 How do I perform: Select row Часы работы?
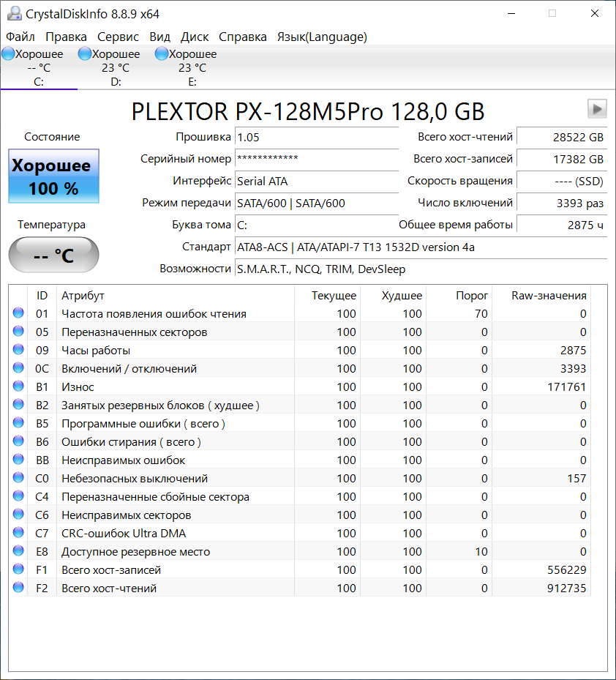300,350
